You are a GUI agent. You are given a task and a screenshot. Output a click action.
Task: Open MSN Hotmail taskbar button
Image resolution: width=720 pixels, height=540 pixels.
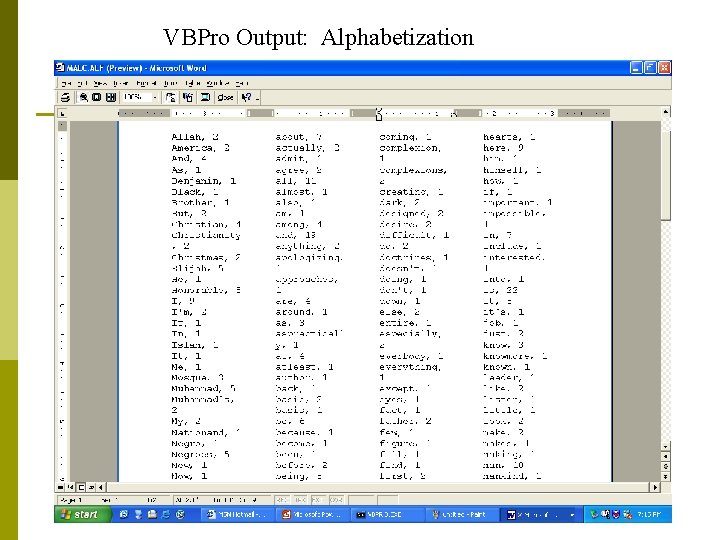tap(238, 515)
